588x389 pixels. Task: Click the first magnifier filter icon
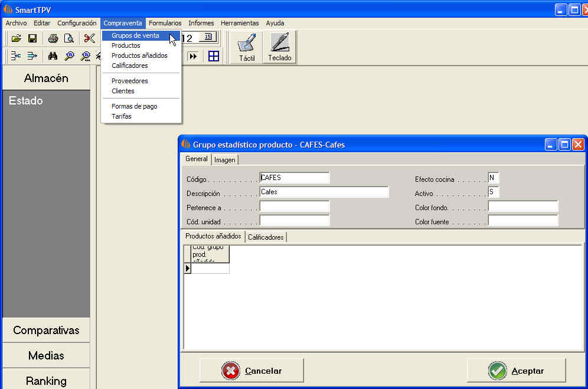pos(70,56)
